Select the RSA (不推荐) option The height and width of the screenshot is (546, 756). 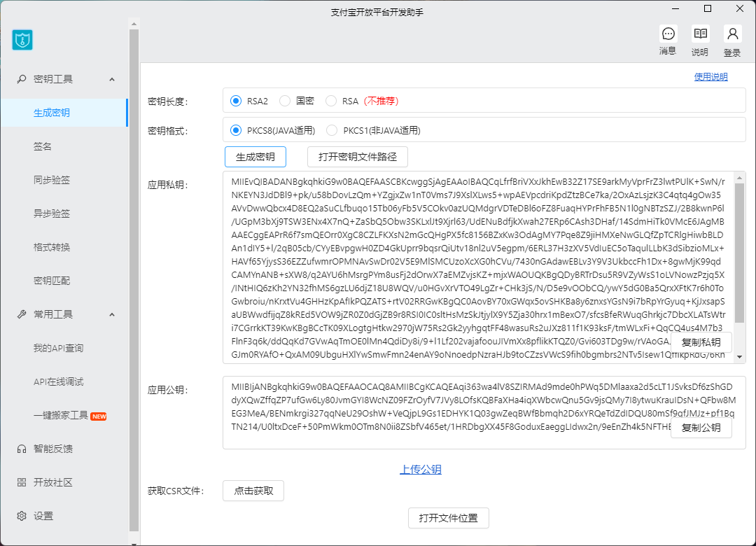pos(330,101)
